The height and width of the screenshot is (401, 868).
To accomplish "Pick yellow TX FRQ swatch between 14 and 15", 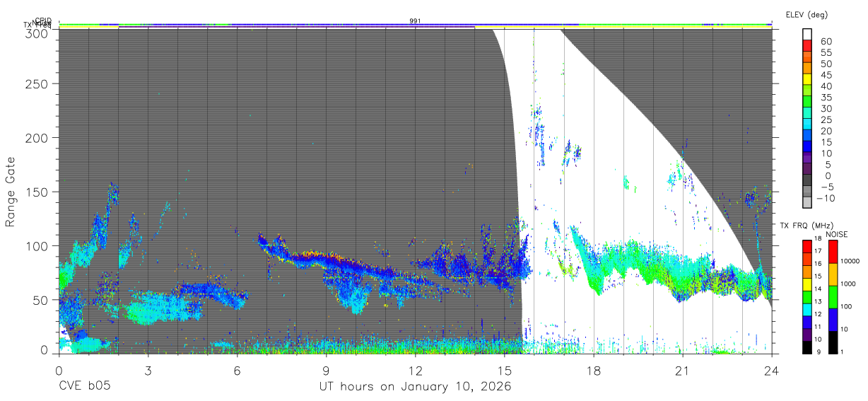I will point(807,284).
